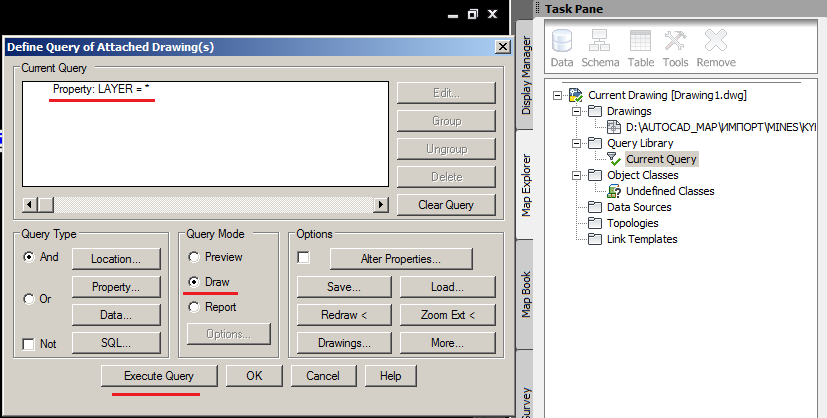Open the Drawings... dialog button
827x418 pixels.
point(344,343)
